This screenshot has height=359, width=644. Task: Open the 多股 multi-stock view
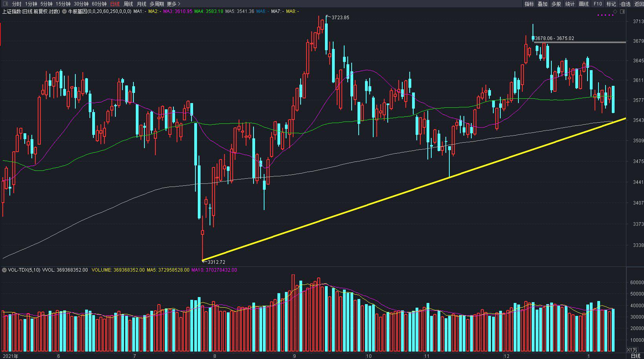click(556, 4)
